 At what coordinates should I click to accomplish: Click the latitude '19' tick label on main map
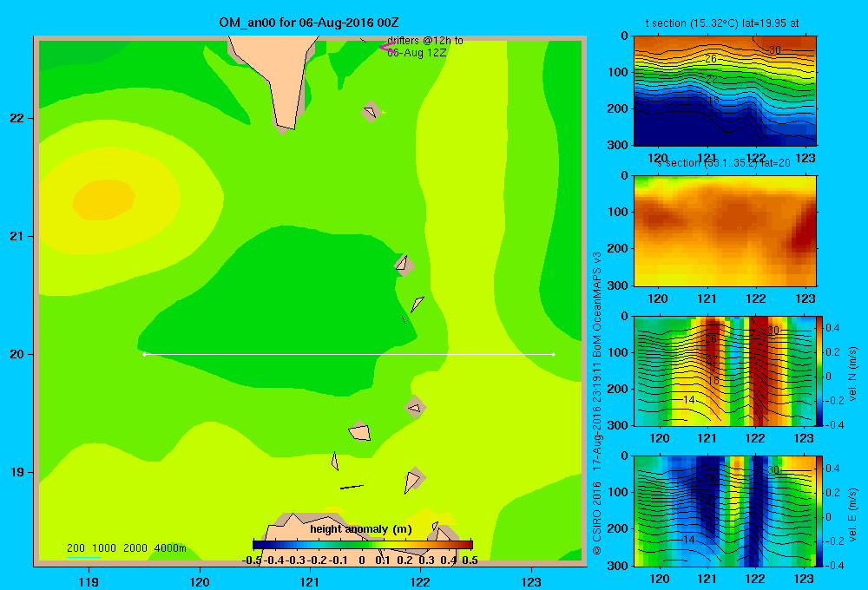pos(16,472)
